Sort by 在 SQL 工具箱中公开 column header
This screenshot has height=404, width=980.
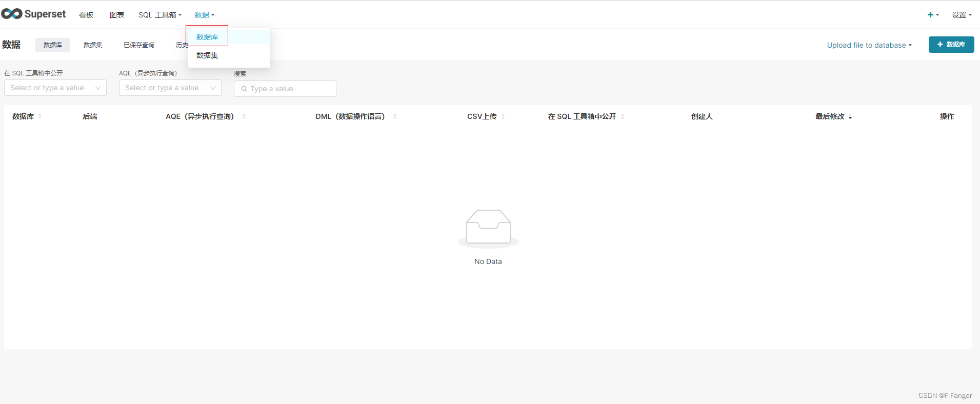[586, 116]
